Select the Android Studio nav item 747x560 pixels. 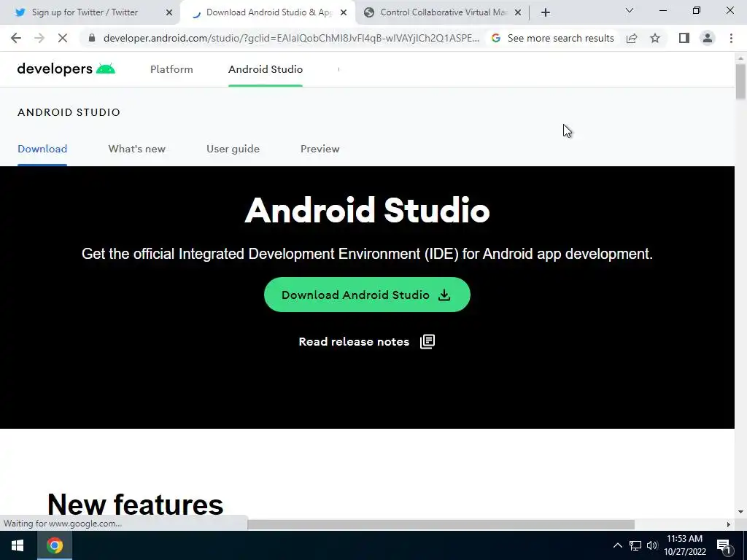coord(266,69)
